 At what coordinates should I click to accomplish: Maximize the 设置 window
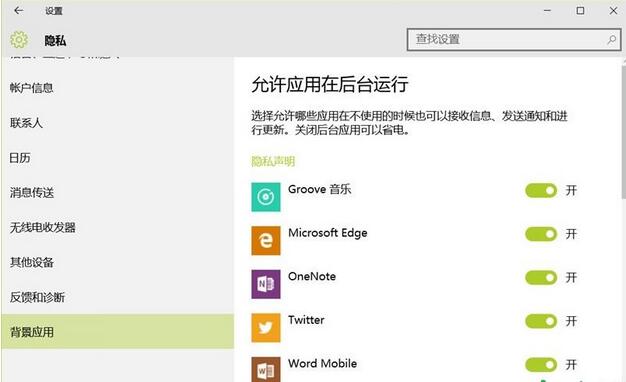pos(580,11)
